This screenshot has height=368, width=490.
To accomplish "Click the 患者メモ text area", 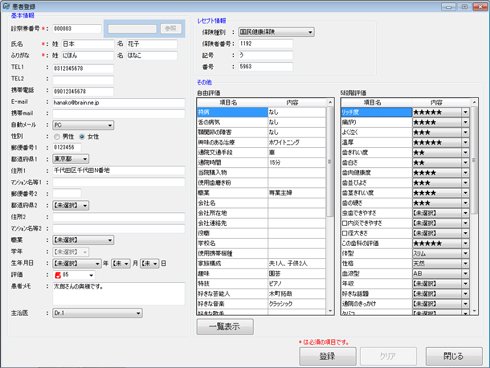I will pos(118,293).
